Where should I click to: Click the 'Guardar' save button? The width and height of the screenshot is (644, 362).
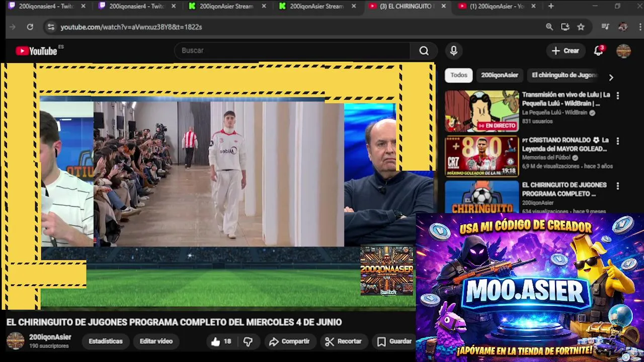(395, 341)
